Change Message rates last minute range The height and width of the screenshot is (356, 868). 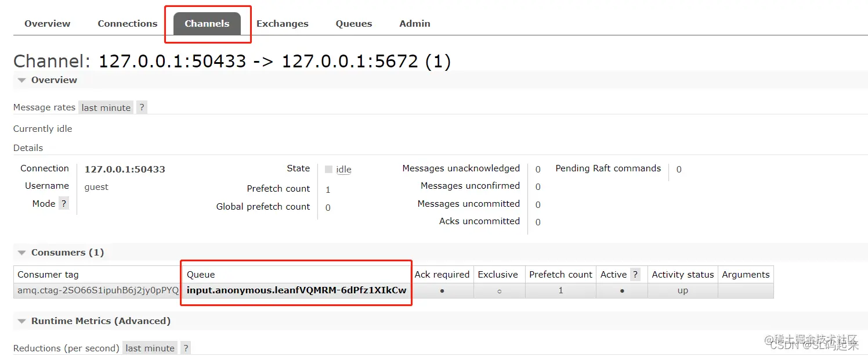point(106,107)
